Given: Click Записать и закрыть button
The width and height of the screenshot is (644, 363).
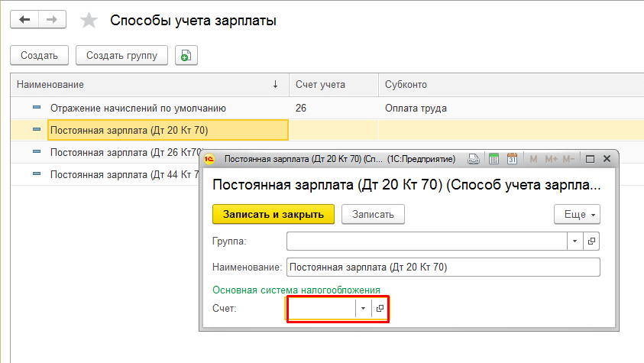Looking at the screenshot, I should pyautogui.click(x=273, y=214).
